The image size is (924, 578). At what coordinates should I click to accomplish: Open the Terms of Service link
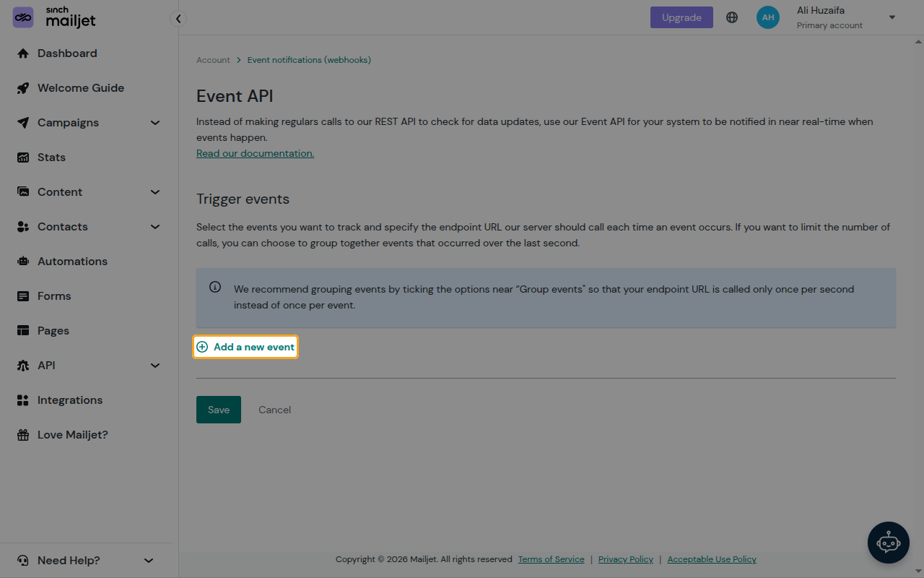tap(552, 559)
